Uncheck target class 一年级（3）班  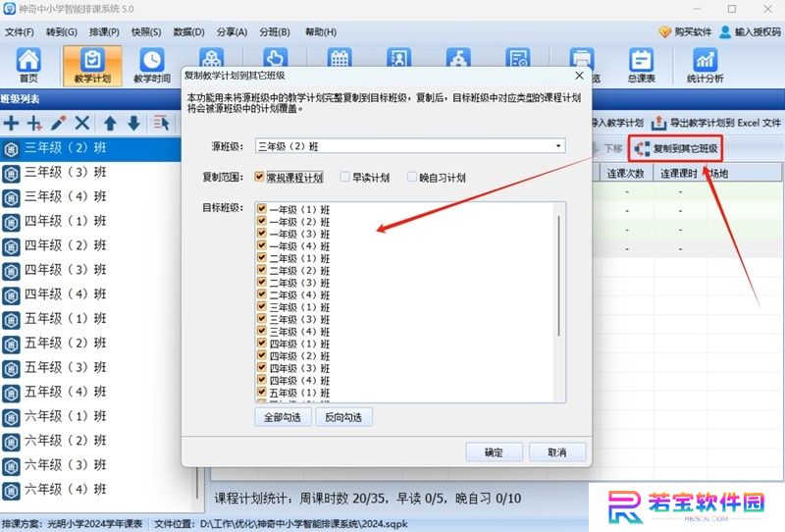(261, 233)
